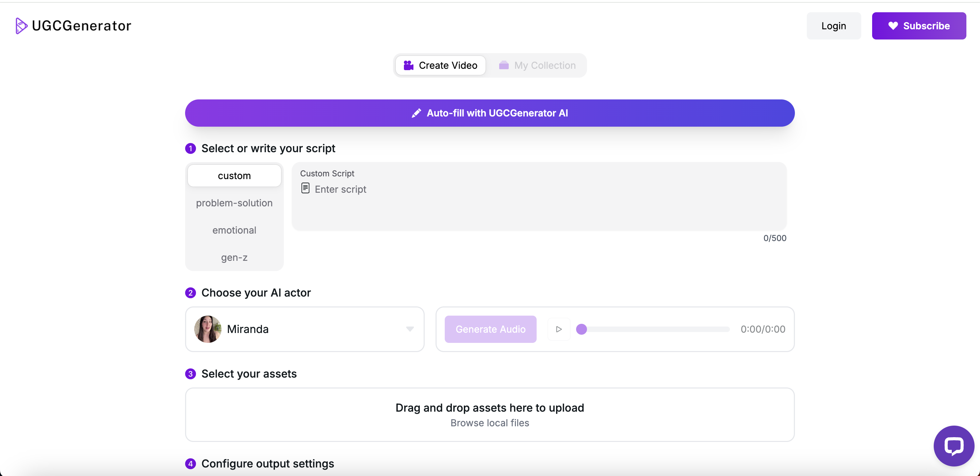The image size is (980, 476).
Task: Click the pencil icon on Auto-fill banner
Action: click(x=416, y=113)
